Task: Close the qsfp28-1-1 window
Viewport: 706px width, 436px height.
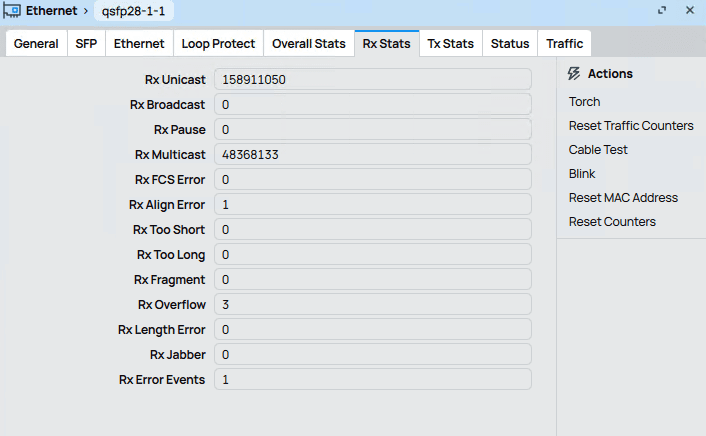Action: pos(690,10)
